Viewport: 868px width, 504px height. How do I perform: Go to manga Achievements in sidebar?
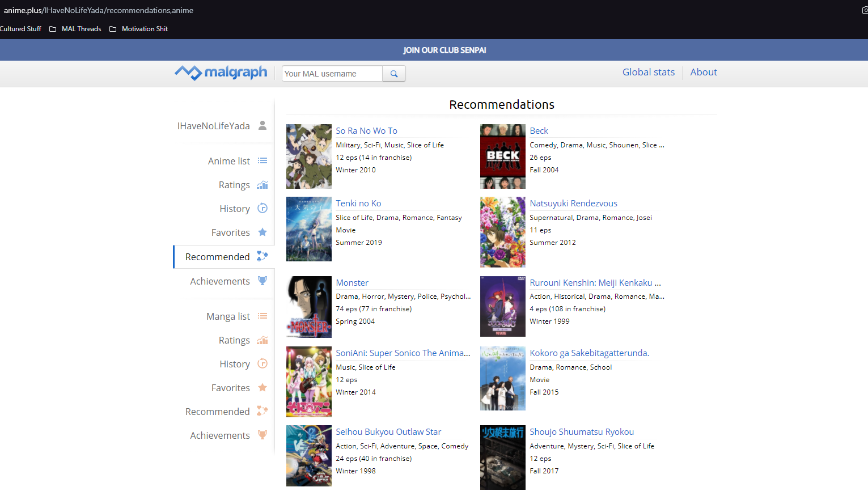coord(220,435)
